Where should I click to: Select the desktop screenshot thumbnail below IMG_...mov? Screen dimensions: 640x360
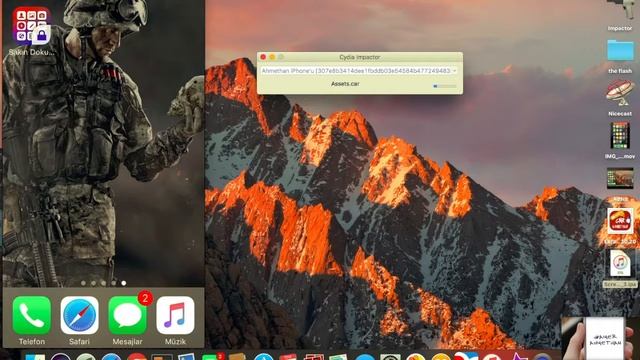[620, 178]
